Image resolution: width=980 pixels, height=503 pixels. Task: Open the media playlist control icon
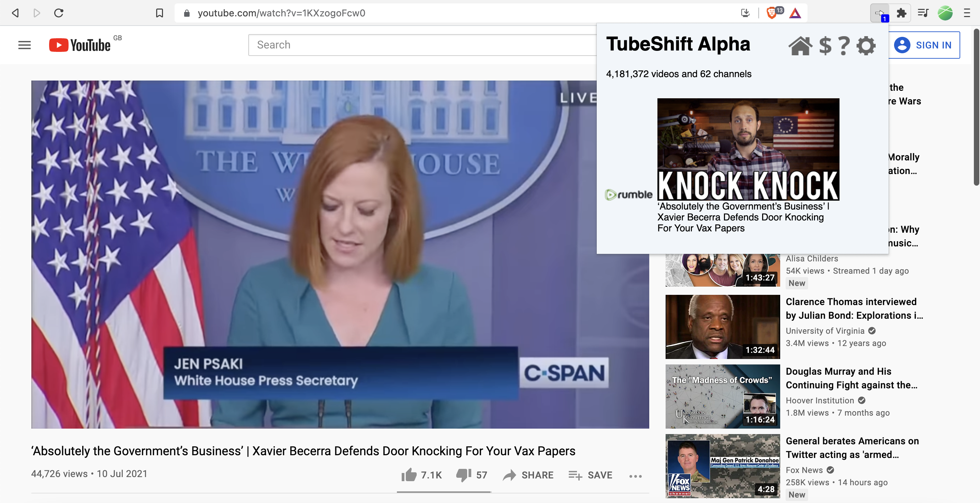(923, 13)
